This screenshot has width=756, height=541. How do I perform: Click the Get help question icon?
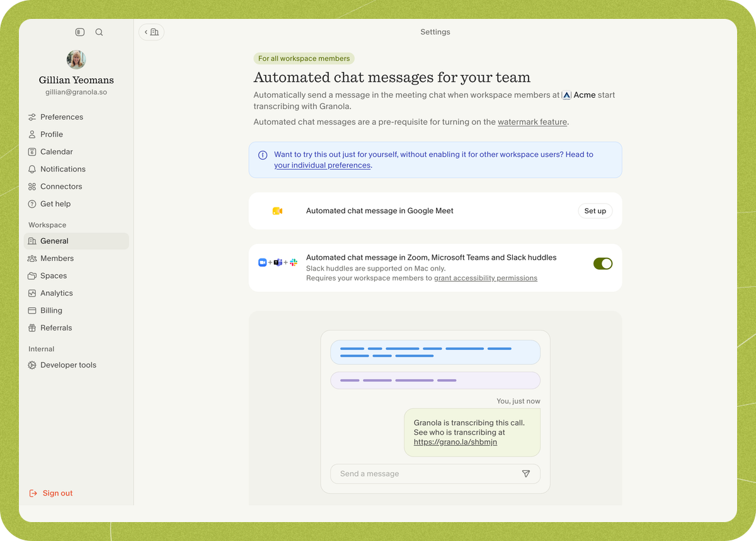point(32,204)
